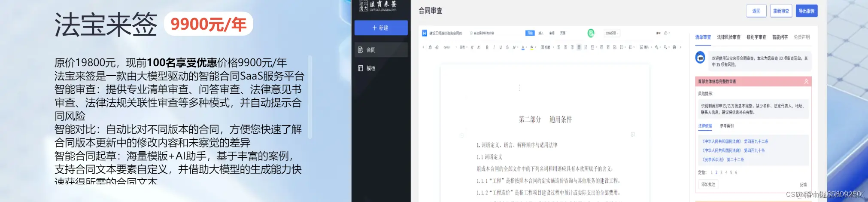The width and height of the screenshot is (868, 202).
Task: Open the 标题 heading style dropdown
Action: click(547, 47)
